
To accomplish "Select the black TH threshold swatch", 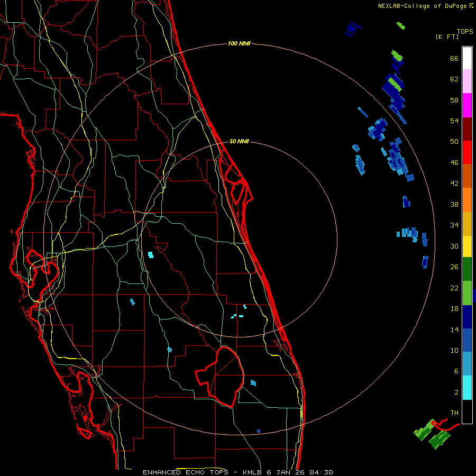I will click(x=467, y=411).
